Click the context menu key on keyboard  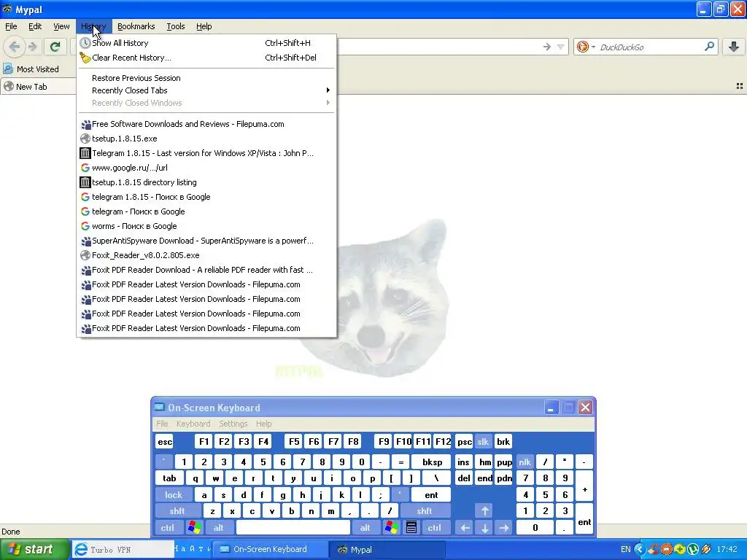pyautogui.click(x=411, y=528)
